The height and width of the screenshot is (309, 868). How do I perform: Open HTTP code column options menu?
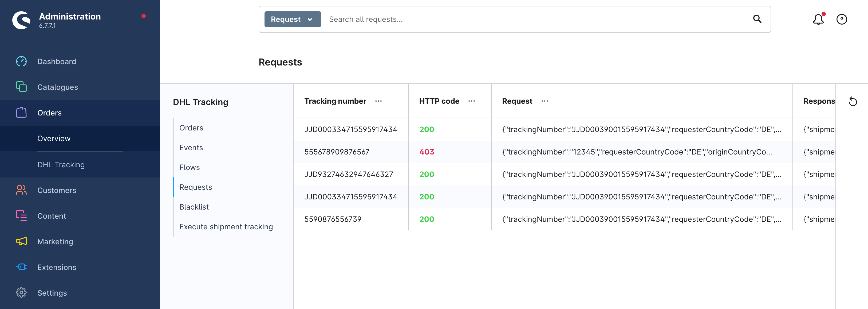471,101
